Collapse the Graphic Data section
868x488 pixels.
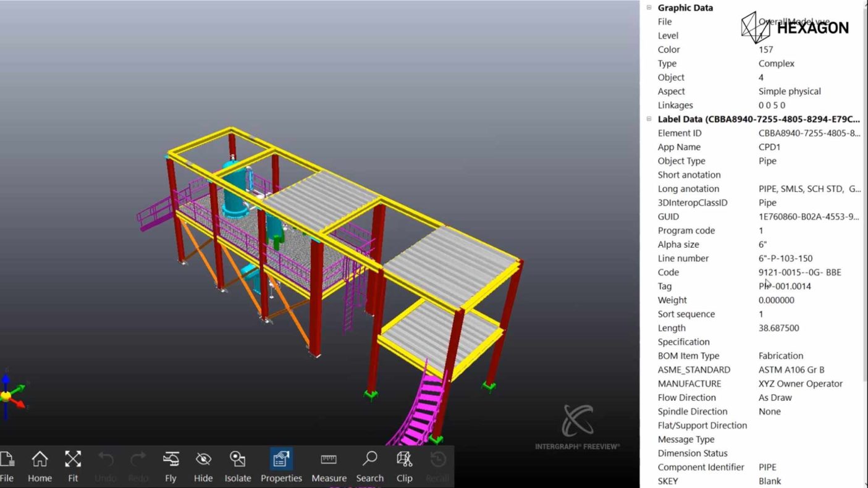[x=649, y=8]
